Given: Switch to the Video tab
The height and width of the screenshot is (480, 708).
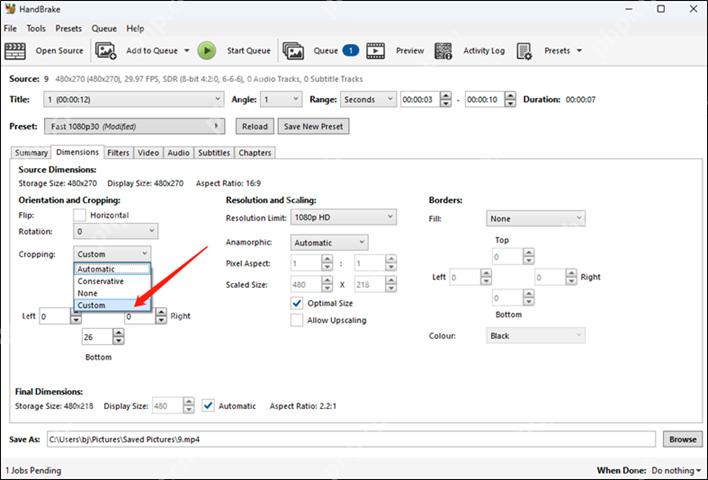Looking at the screenshot, I should [148, 153].
